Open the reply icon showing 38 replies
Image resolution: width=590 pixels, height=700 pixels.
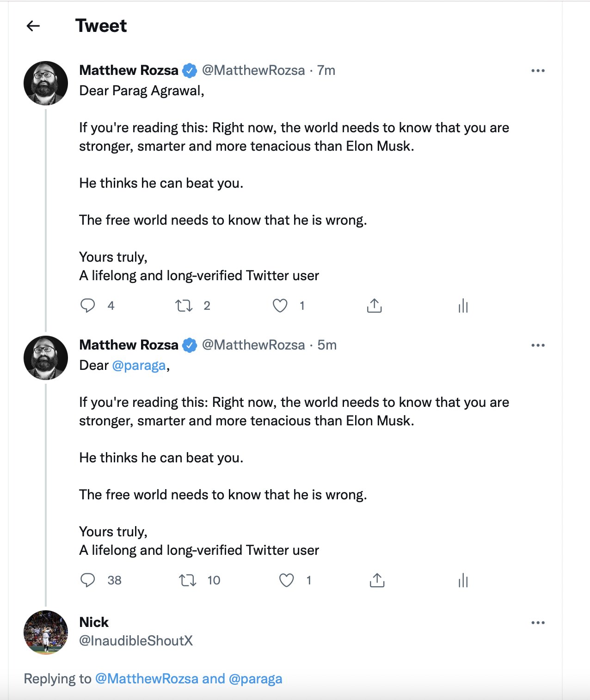88,580
